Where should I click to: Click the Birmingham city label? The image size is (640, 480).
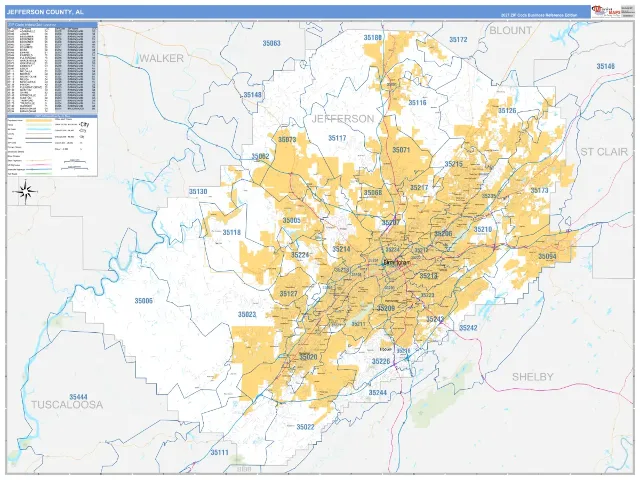[x=396, y=263]
